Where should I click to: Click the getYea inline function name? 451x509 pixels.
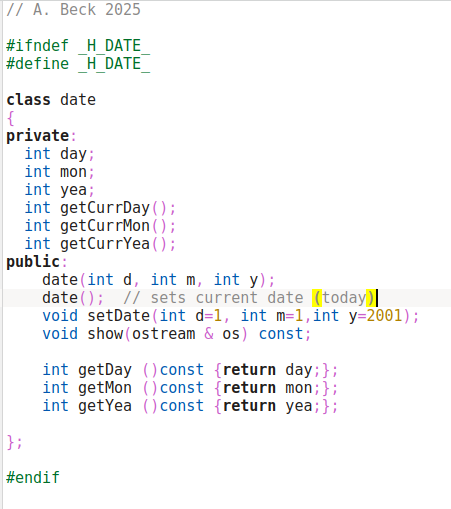105,406
